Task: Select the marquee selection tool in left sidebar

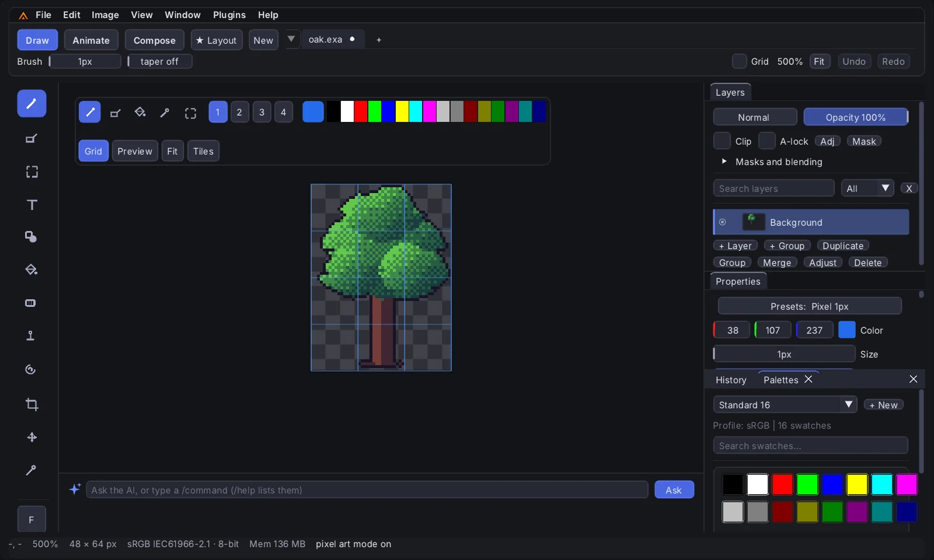Action: tap(32, 171)
